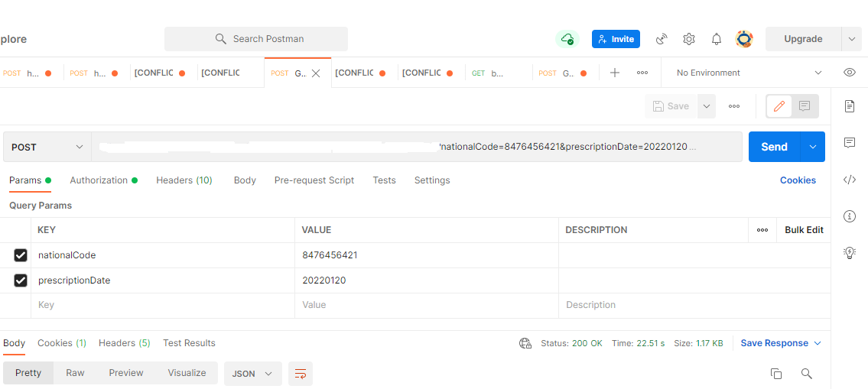Click the empty Key input cell
Image resolution: width=868 pixels, height=389 pixels.
(x=163, y=305)
